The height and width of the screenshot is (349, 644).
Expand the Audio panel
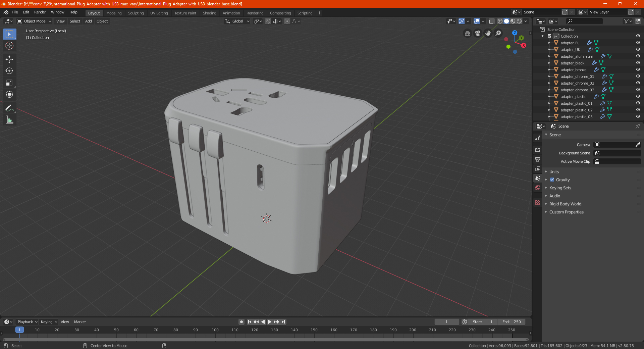coord(554,196)
